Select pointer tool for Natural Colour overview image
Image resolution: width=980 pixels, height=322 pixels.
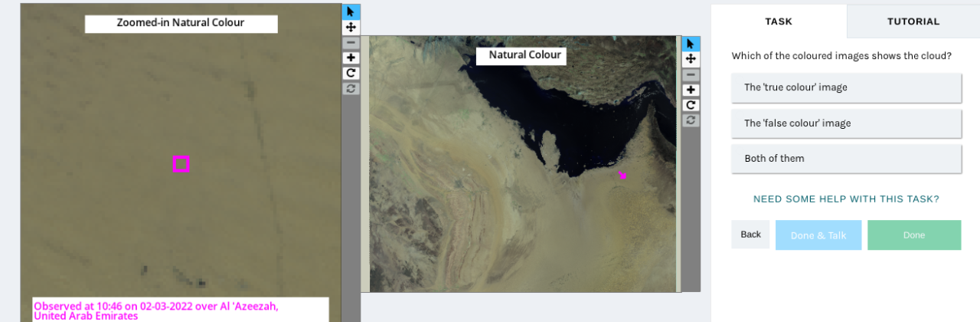(x=690, y=44)
